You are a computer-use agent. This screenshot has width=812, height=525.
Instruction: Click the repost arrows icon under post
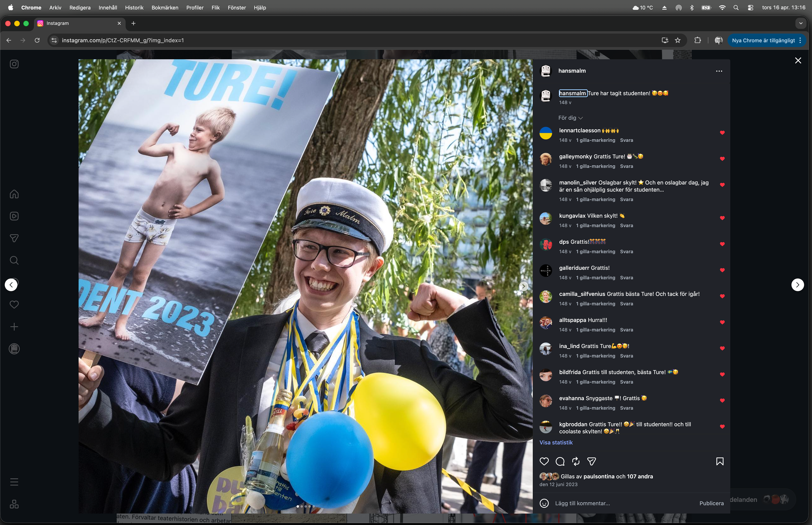(x=576, y=462)
